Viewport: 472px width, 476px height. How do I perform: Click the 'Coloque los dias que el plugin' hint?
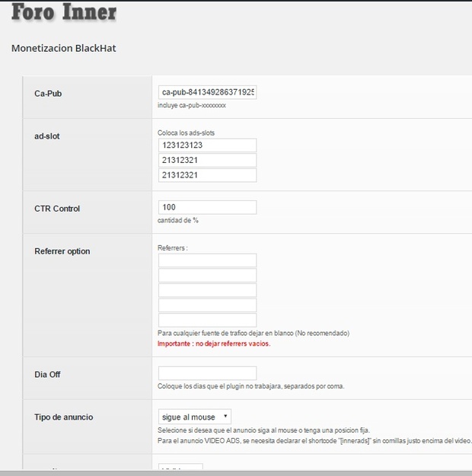(x=251, y=386)
